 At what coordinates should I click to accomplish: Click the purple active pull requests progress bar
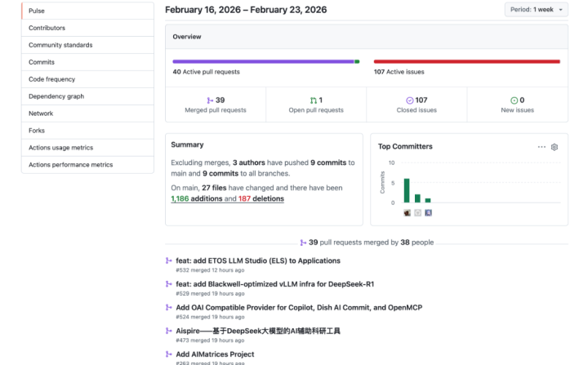point(263,61)
